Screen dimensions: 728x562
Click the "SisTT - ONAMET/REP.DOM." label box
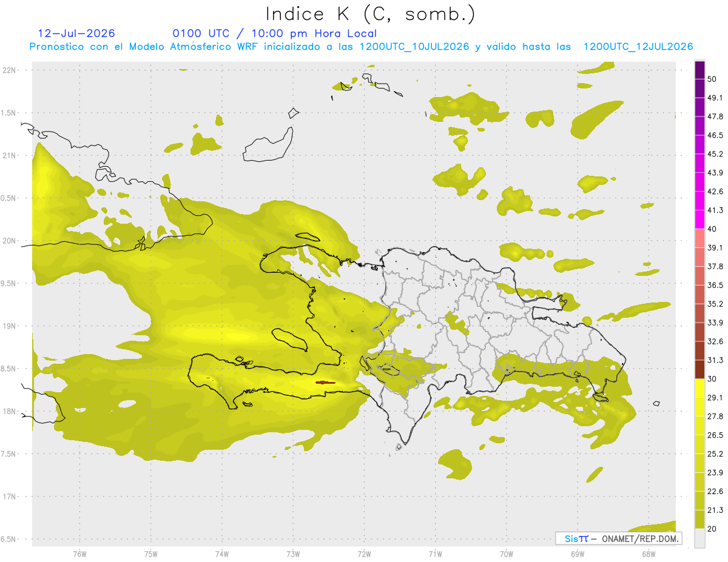(x=619, y=538)
